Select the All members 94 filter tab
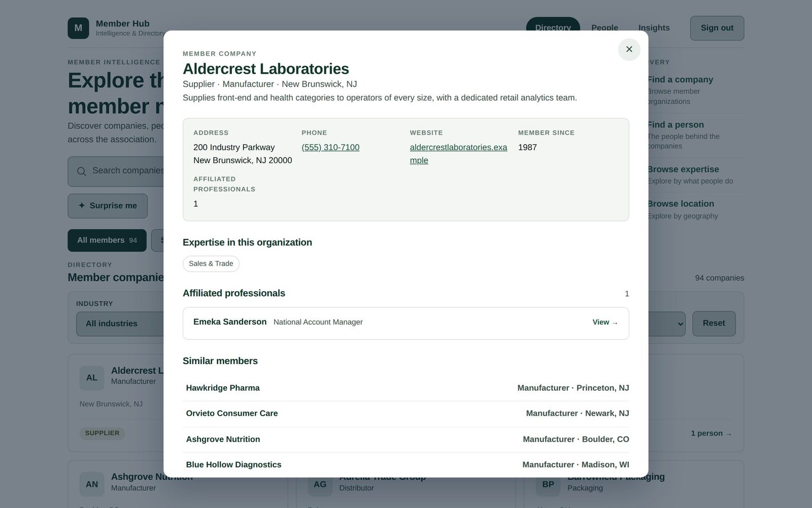The height and width of the screenshot is (508, 812). pyautogui.click(x=107, y=240)
